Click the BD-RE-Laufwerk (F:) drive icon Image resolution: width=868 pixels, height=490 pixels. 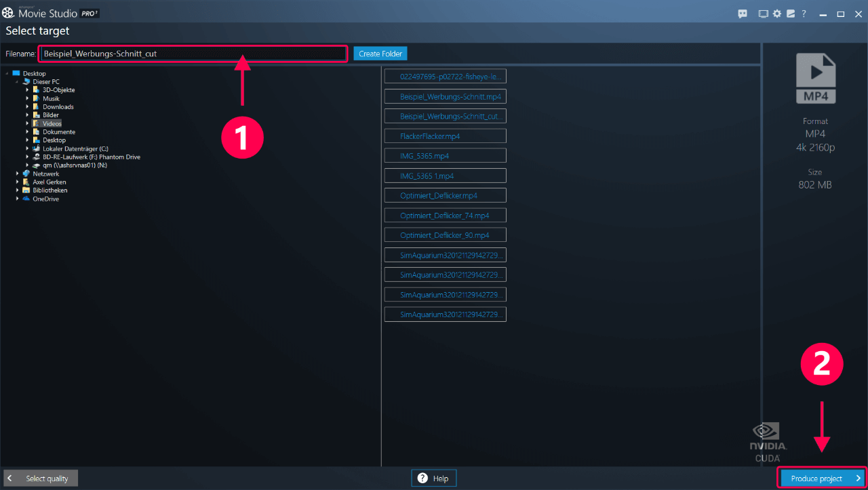pos(37,157)
